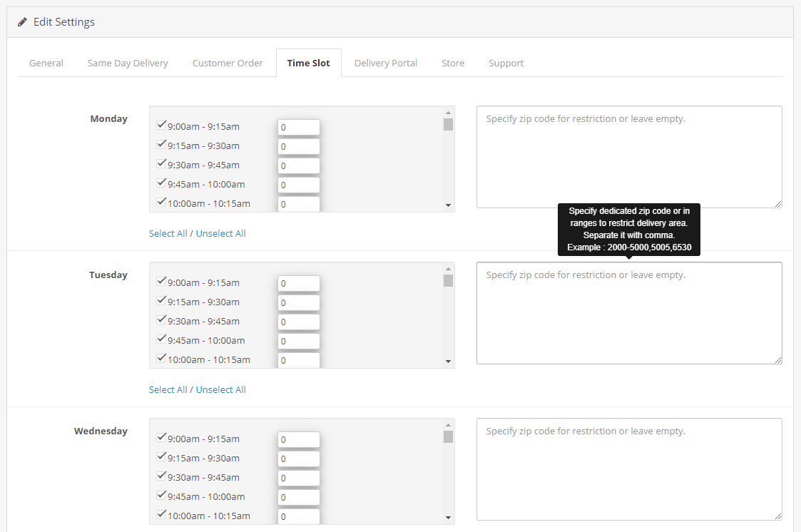The image size is (801, 532).
Task: Focus Tuesday 9:45am - 10:00am quantity field
Action: click(299, 341)
